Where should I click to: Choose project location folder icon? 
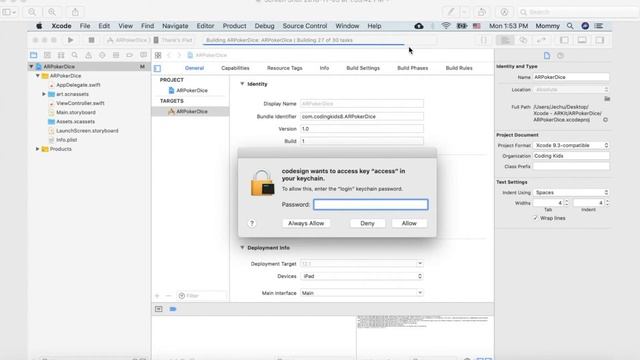click(607, 98)
